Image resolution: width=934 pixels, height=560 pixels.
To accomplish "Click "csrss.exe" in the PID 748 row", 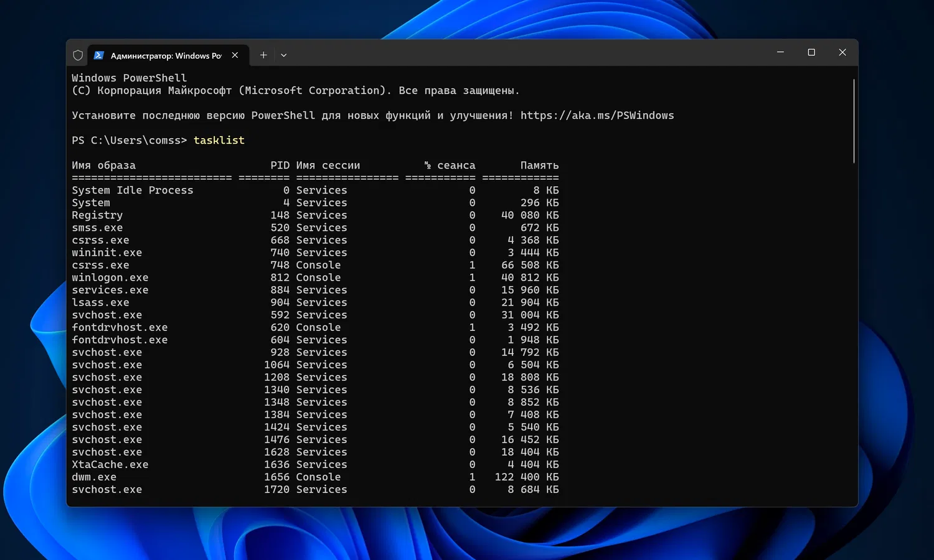I will tap(100, 265).
